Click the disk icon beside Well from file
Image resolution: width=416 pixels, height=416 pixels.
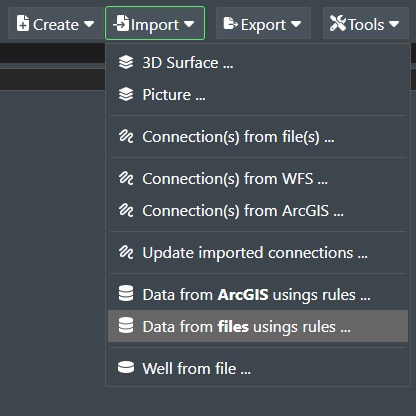[126, 367]
